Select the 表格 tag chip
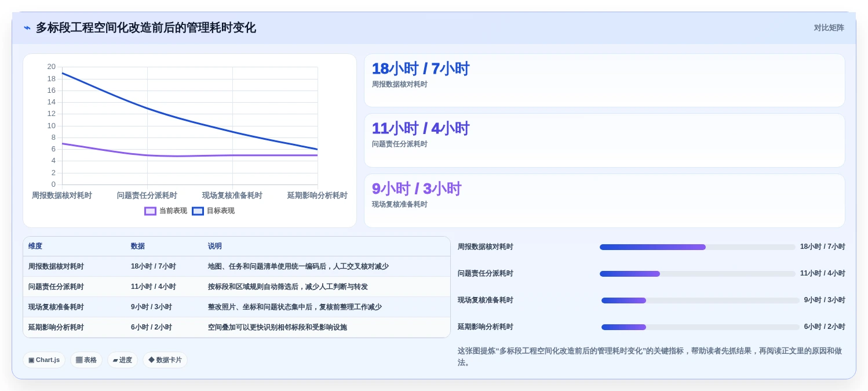 [x=86, y=360]
